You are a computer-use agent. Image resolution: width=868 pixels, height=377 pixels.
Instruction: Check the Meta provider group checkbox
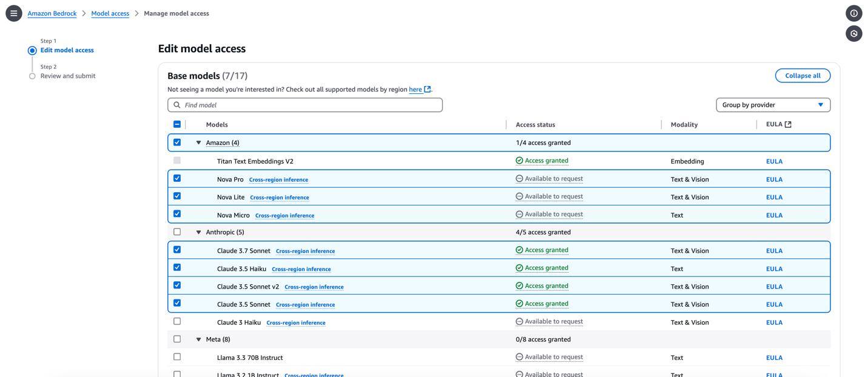point(177,339)
